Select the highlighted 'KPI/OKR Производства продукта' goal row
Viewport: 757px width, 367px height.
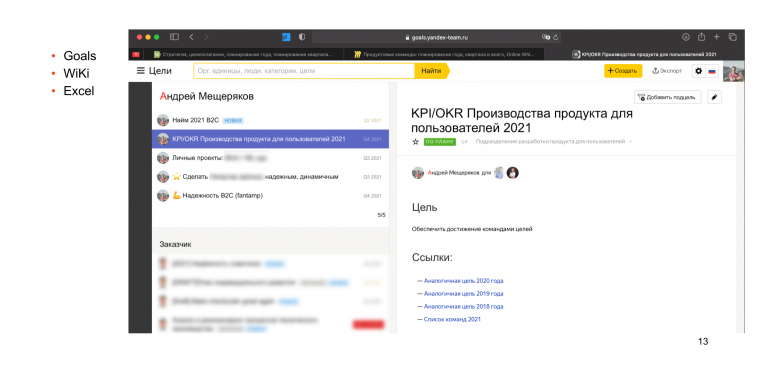point(270,139)
